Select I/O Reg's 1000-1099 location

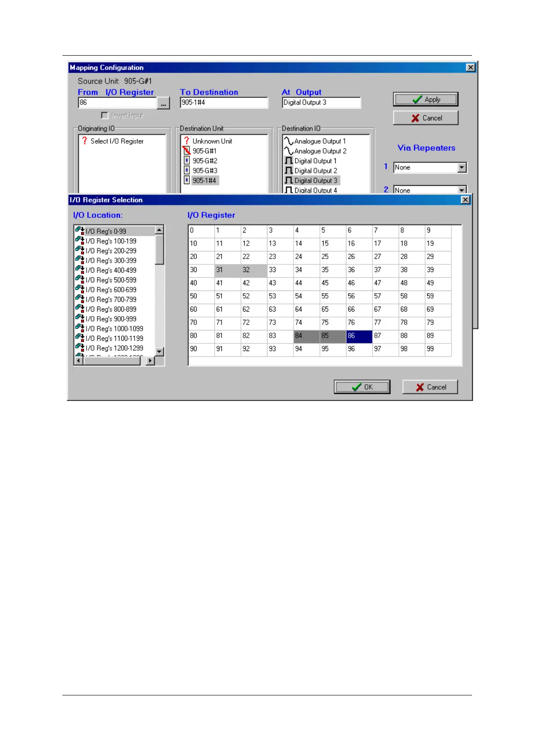pyautogui.click(x=114, y=329)
